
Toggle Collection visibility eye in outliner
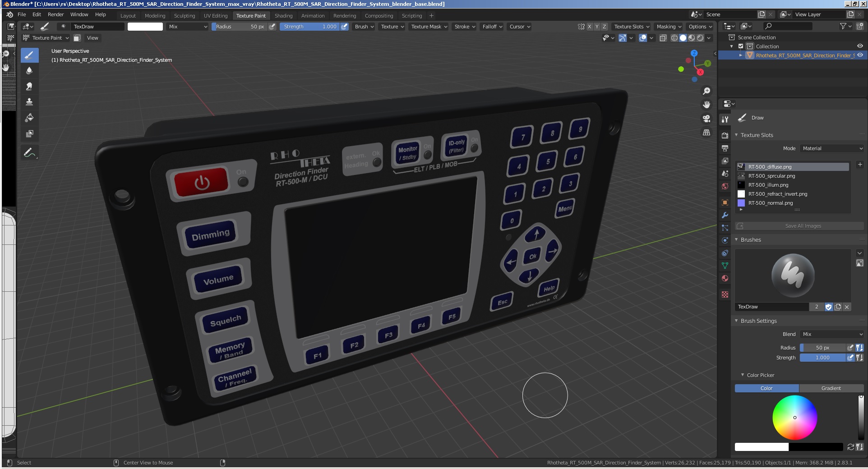(860, 46)
